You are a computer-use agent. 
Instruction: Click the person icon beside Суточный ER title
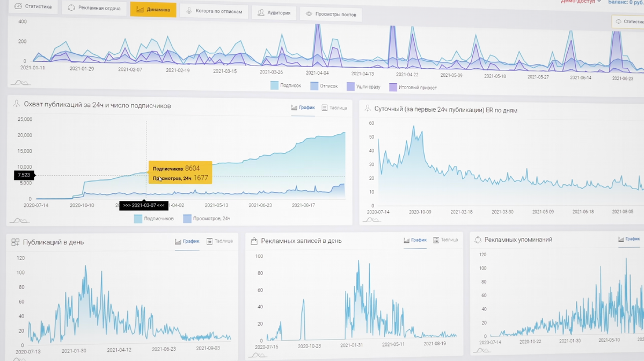[368, 108]
